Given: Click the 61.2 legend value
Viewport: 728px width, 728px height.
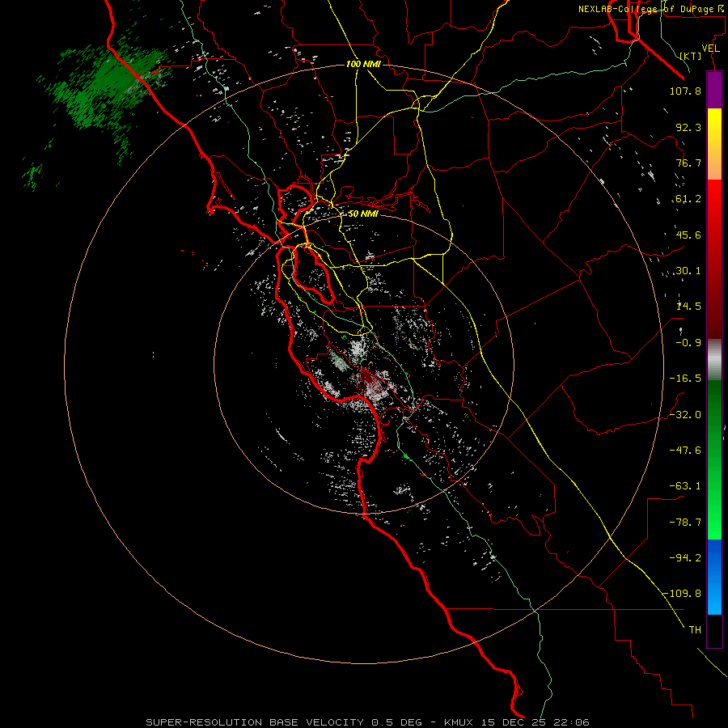Looking at the screenshot, I should tap(688, 199).
